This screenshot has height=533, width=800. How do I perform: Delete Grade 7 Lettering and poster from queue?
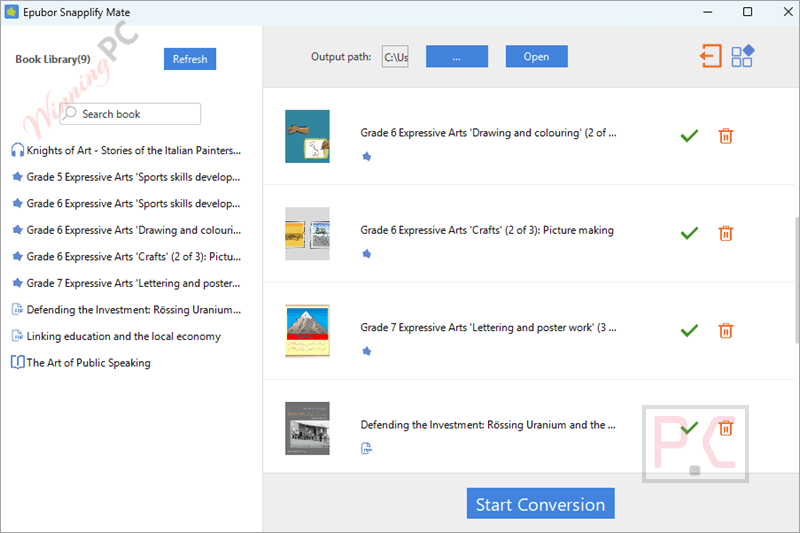[726, 331]
